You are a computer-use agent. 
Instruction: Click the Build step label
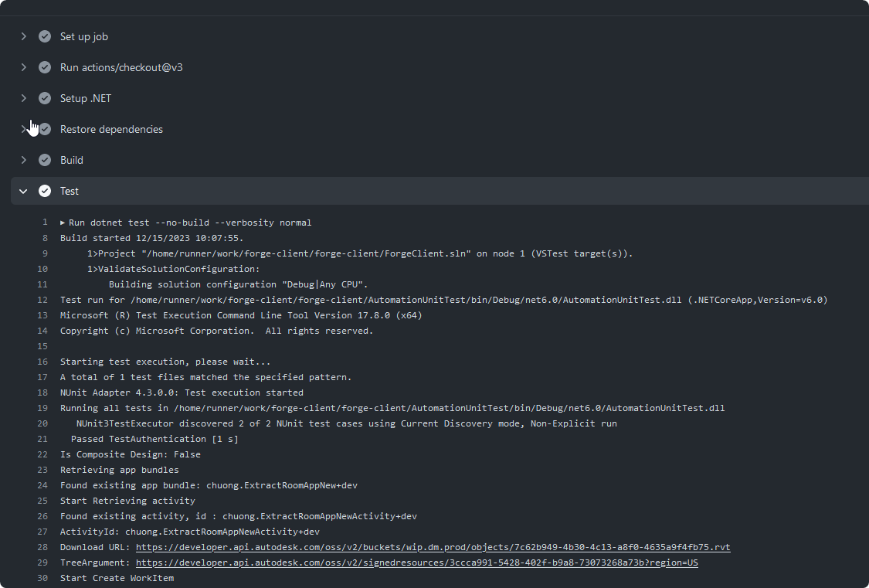[x=72, y=160]
